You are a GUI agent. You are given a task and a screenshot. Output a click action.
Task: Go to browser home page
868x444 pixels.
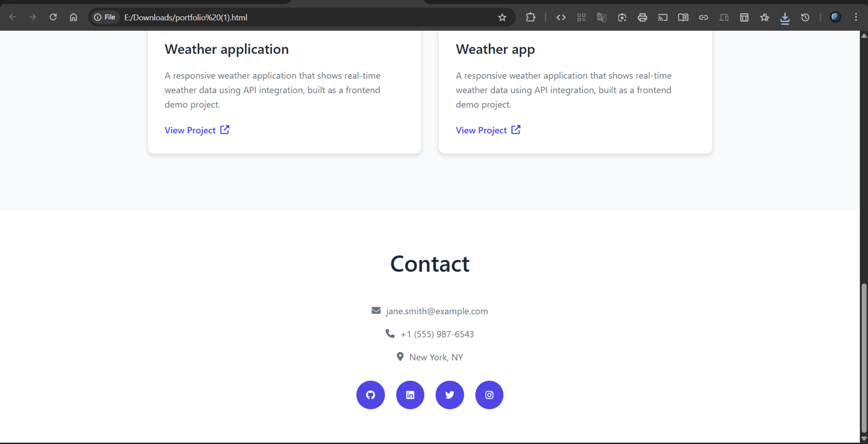(x=73, y=17)
